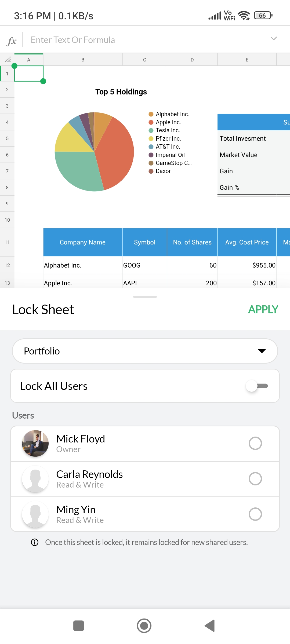Tap the select-all corner icon
Screen dimensions: 290x644
tap(8, 60)
